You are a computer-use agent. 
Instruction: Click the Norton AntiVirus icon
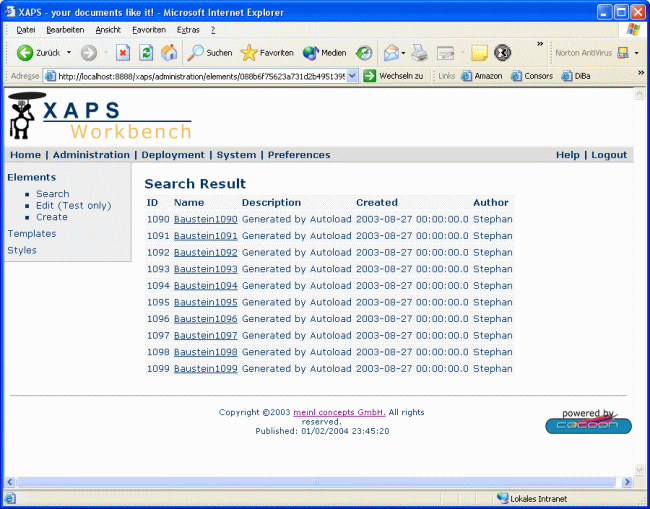623,53
